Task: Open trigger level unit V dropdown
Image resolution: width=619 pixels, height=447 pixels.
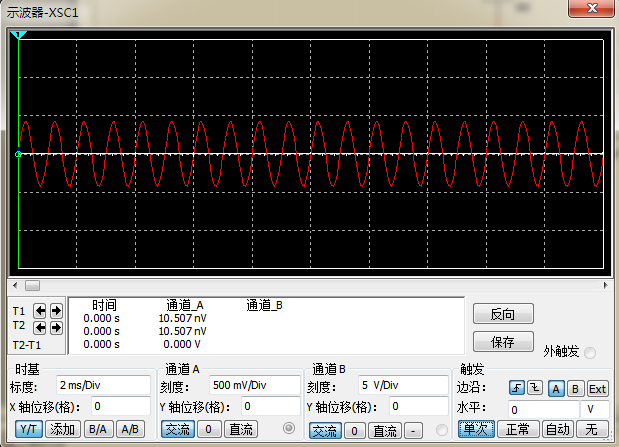Action: pos(594,409)
